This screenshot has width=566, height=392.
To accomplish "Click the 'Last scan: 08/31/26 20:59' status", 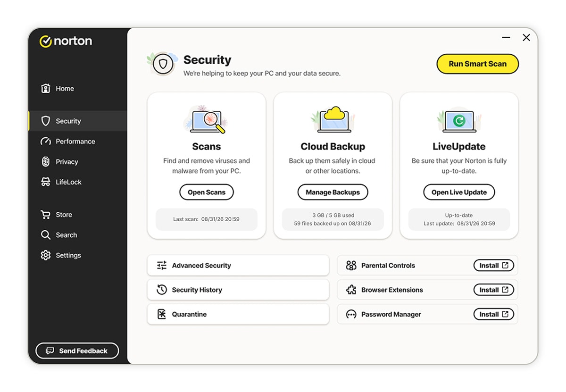I will (x=206, y=219).
